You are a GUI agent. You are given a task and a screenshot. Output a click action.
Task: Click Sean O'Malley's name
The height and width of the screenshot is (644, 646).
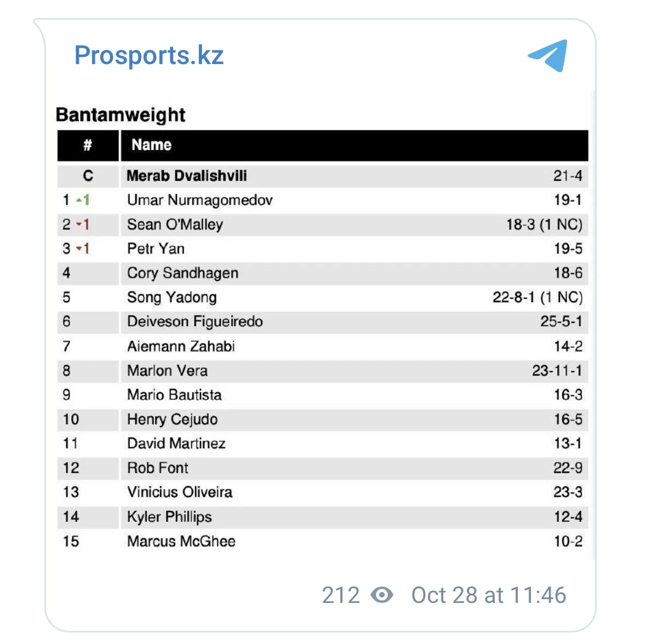click(x=175, y=225)
